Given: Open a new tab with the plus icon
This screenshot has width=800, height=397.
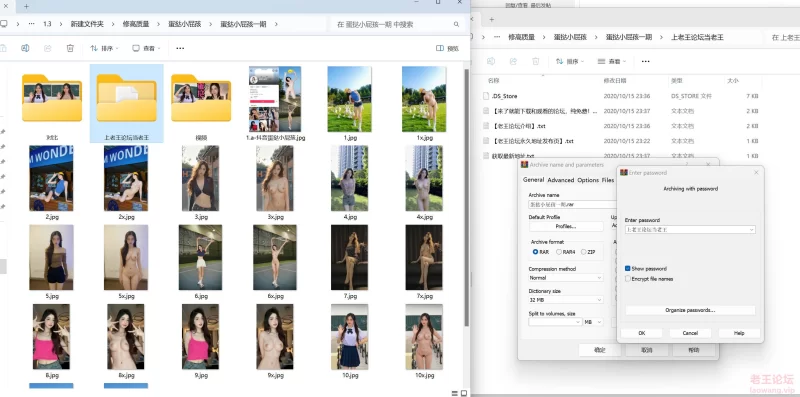Looking at the screenshot, I should [27, 7].
